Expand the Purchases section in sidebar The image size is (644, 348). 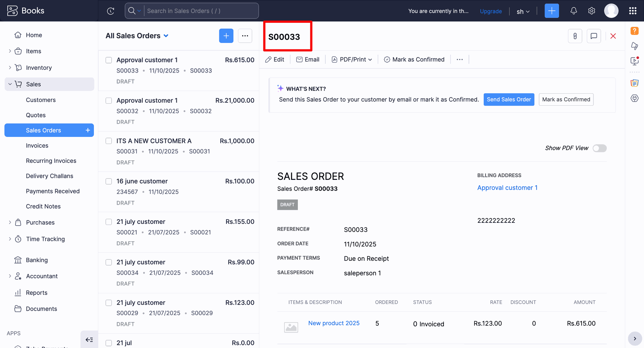tap(10, 222)
